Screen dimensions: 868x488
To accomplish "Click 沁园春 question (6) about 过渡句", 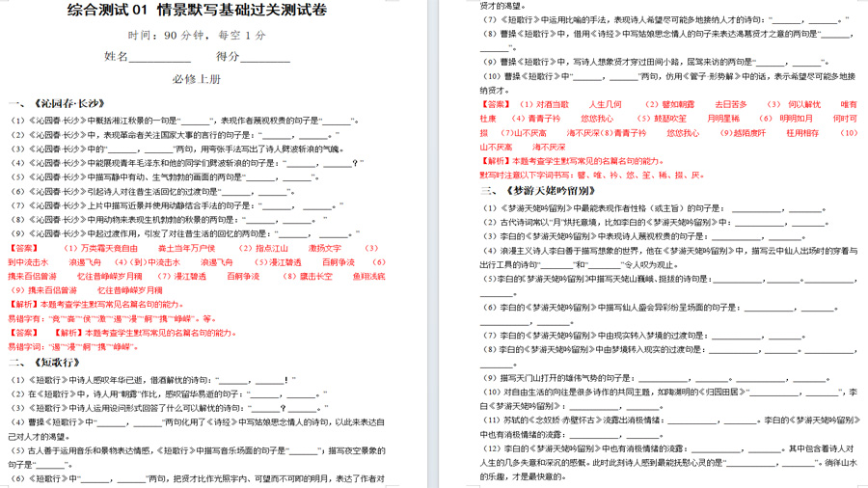I will (x=152, y=192).
